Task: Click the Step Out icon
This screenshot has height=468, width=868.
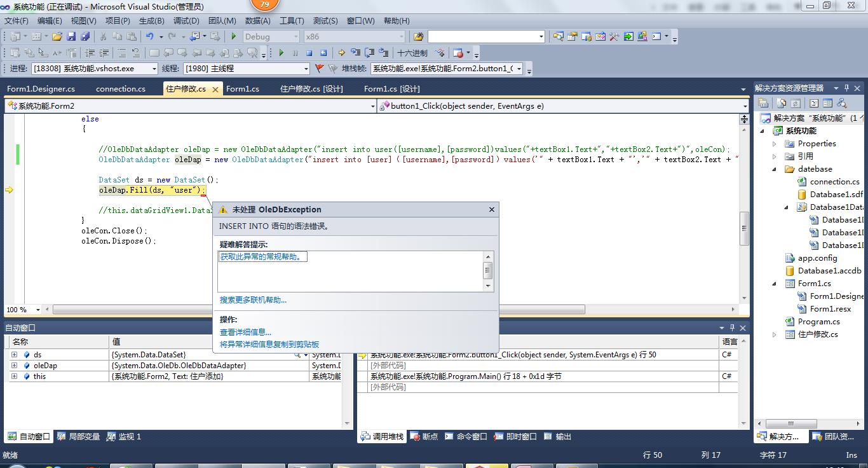Action: pyautogui.click(x=383, y=53)
